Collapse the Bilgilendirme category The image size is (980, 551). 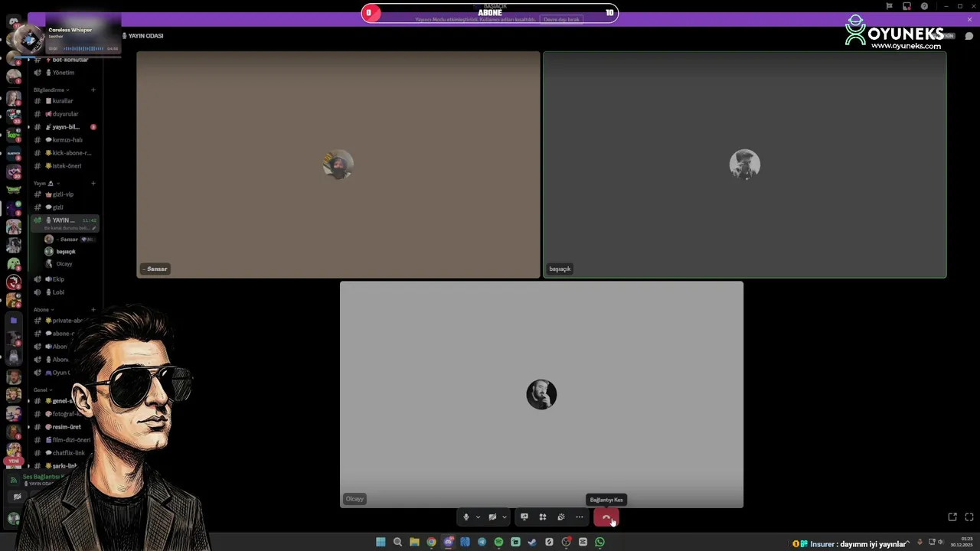(x=51, y=90)
